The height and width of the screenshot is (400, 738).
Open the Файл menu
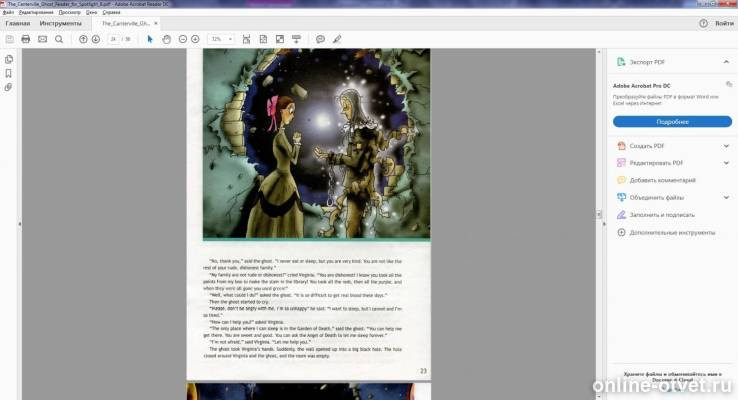click(8, 13)
